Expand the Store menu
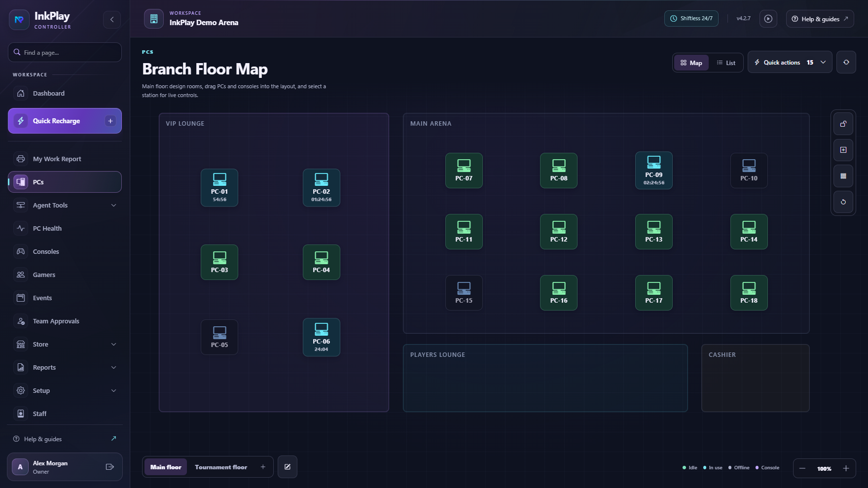This screenshot has width=868, height=488. point(65,344)
